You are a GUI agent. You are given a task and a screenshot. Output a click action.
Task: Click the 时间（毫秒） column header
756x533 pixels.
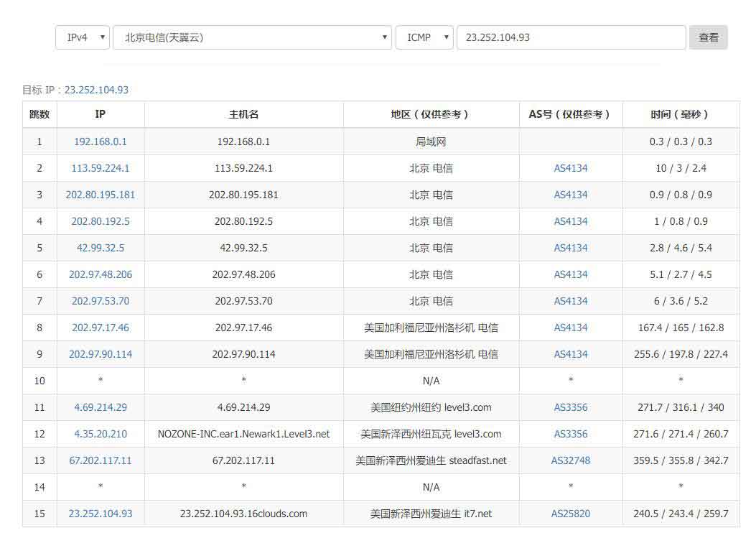point(681,114)
